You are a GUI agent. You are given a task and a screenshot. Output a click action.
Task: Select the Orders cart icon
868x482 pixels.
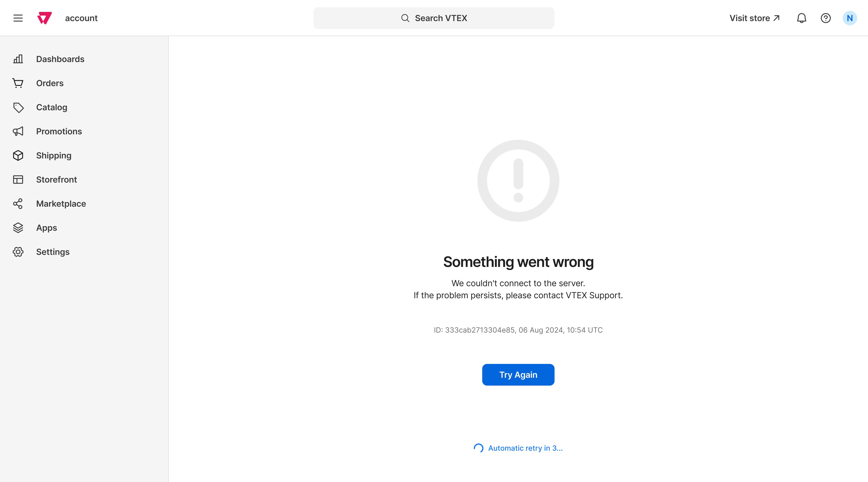click(18, 83)
